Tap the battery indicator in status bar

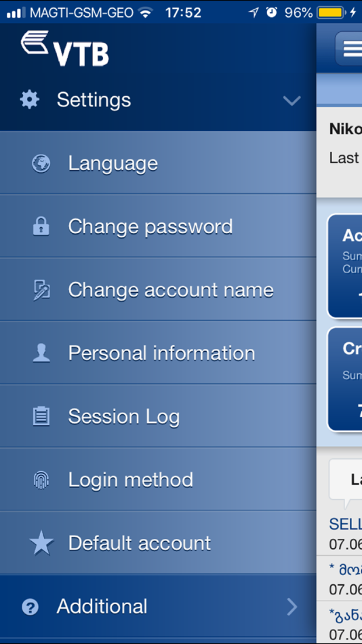[330, 13]
